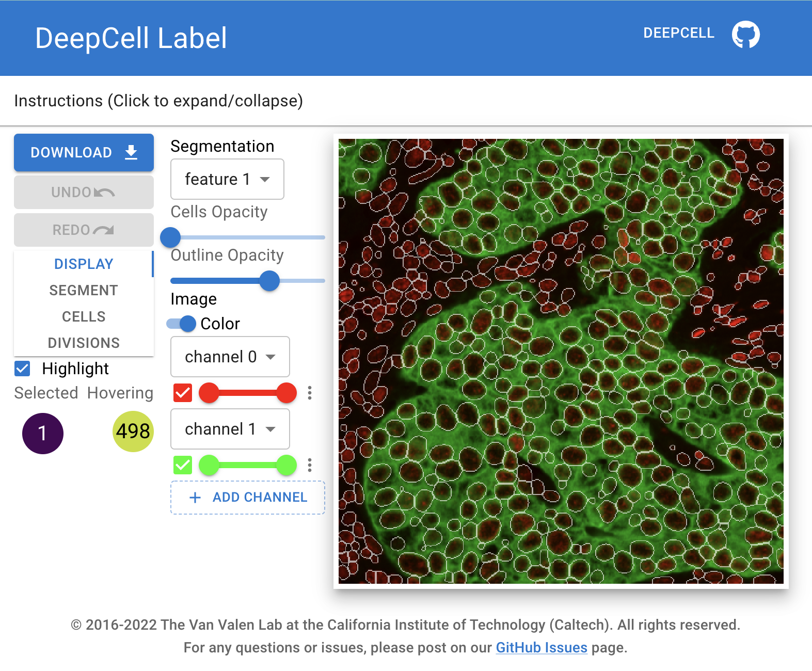Click the selected cell 1 circle
Image resolution: width=812 pixels, height=671 pixels.
click(x=43, y=433)
